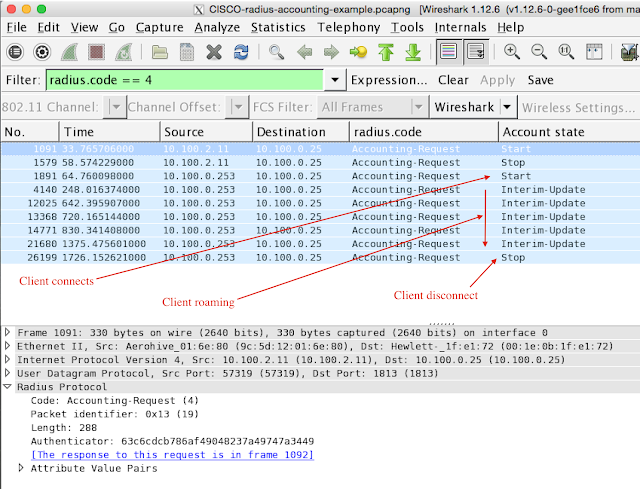
Task: Save the current filter
Action: pyautogui.click(x=540, y=80)
